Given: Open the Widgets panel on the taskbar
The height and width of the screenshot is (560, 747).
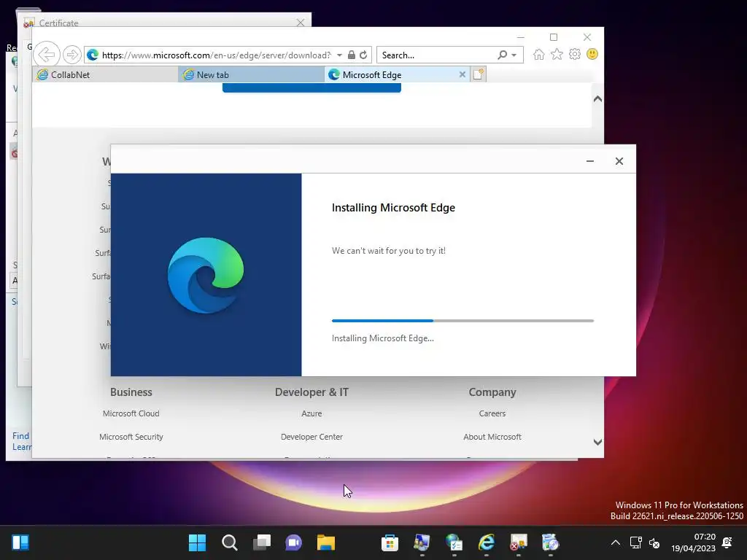Looking at the screenshot, I should click(20, 542).
